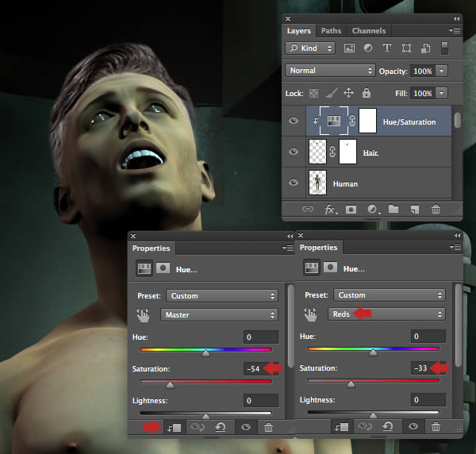The width and height of the screenshot is (476, 454).
Task: Open the Layers panel flyout menu
Action: (x=455, y=30)
